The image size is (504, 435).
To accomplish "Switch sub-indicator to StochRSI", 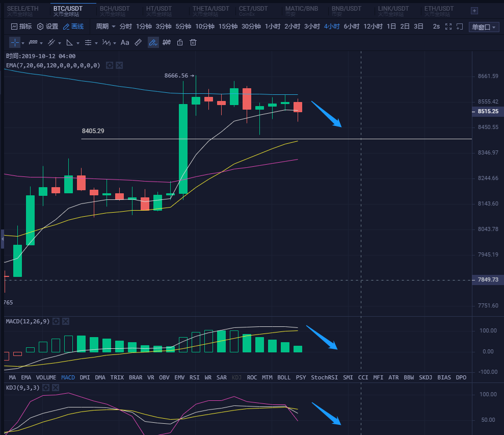I will 324,377.
